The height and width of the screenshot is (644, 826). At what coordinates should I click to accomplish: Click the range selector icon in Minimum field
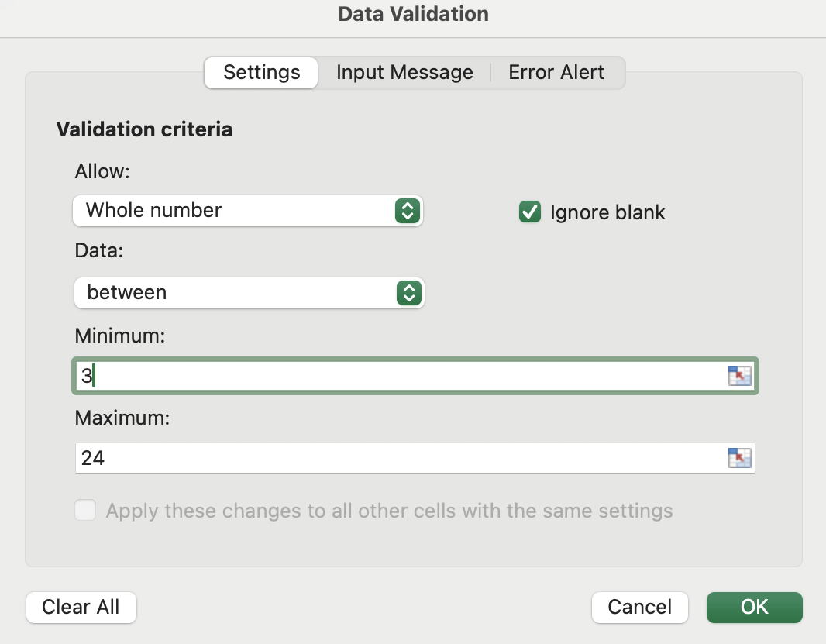[x=740, y=376]
